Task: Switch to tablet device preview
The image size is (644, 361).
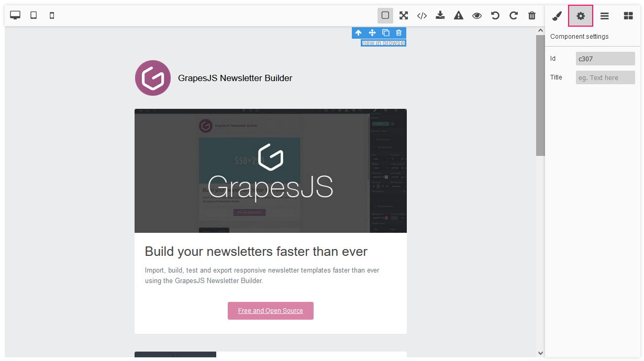Action: [34, 16]
